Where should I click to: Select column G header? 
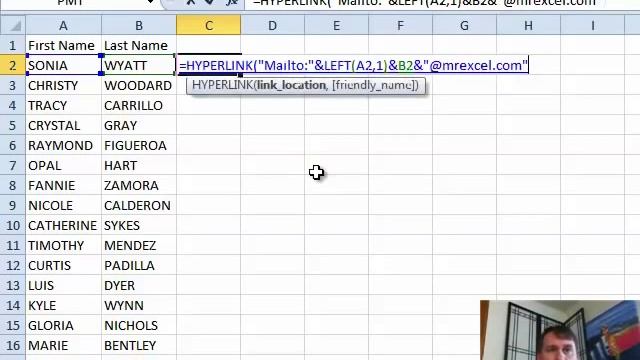(x=464, y=26)
